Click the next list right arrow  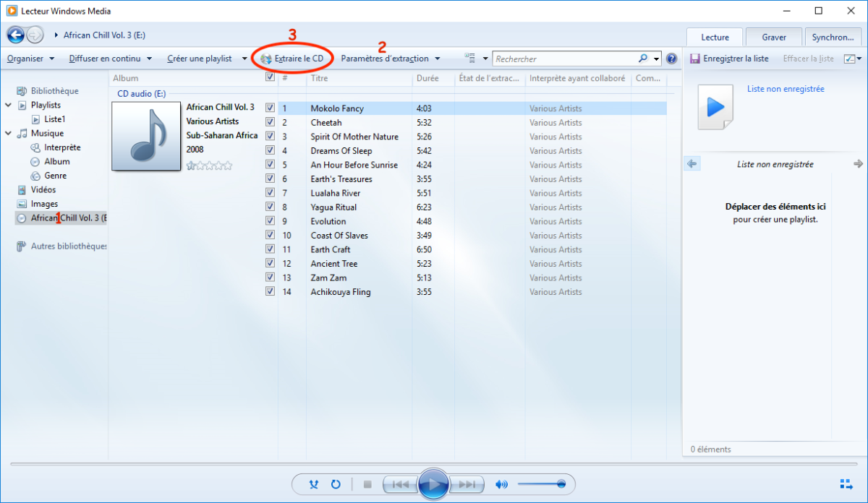click(x=858, y=164)
